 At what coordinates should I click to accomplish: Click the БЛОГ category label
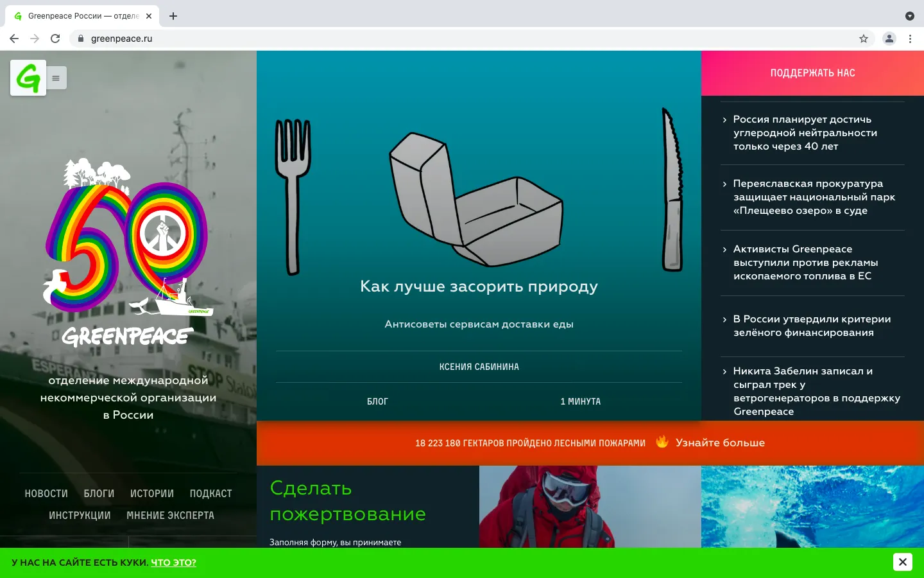[x=377, y=401]
